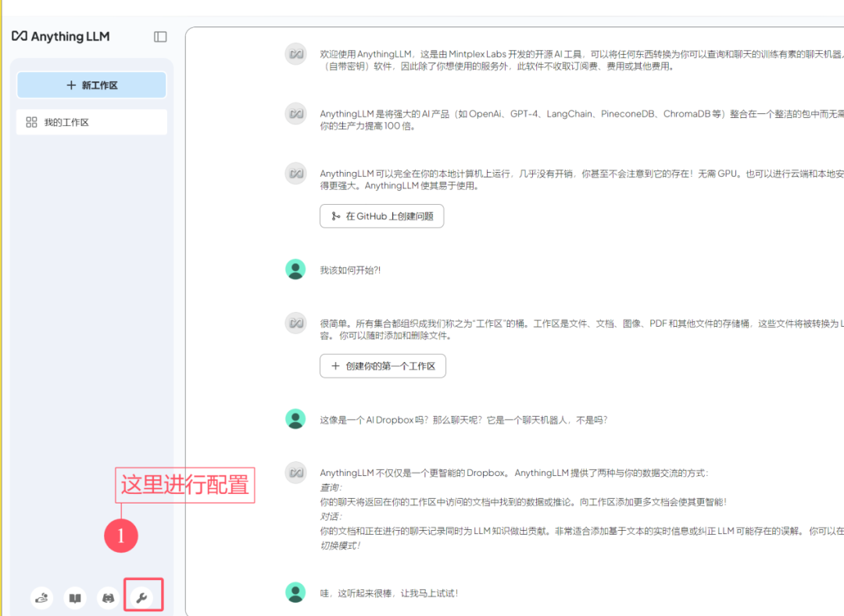
Task: Click the text 你的生产力提高 100 倍
Action: (367, 126)
